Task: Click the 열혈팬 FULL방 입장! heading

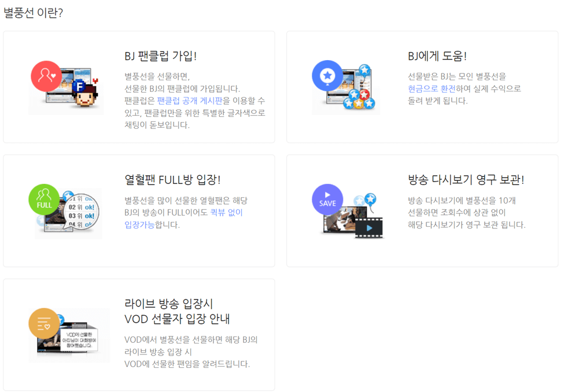Action: tap(172, 180)
